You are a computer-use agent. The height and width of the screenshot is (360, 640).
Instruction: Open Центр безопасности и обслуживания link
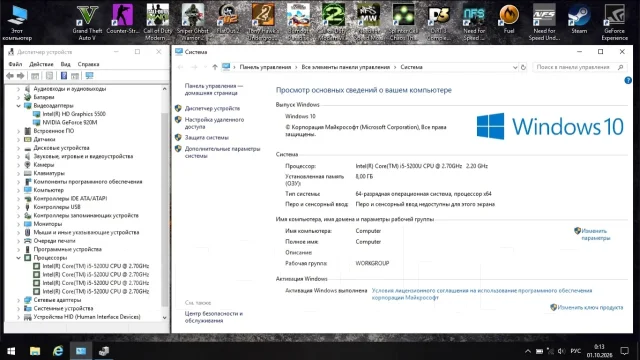[213, 317]
